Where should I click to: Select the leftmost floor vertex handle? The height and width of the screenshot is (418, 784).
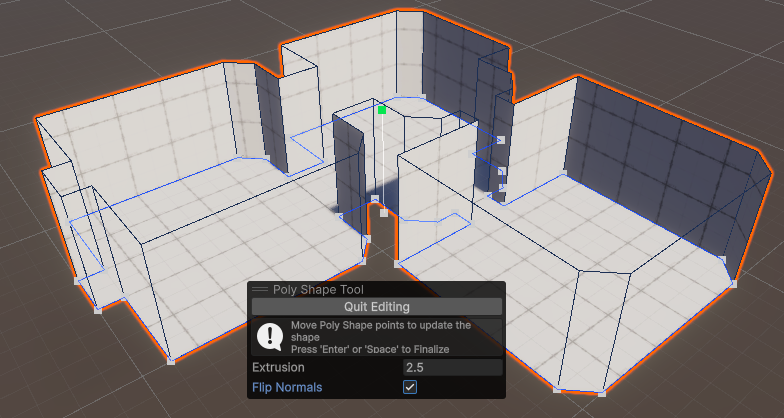point(77,283)
